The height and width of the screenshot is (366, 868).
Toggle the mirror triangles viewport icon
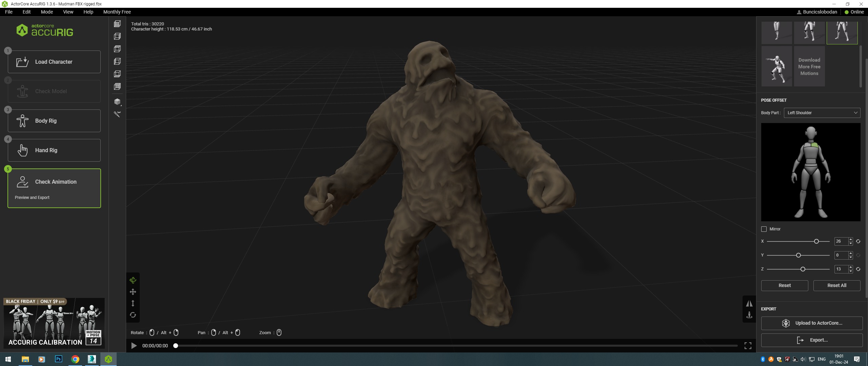(x=749, y=303)
